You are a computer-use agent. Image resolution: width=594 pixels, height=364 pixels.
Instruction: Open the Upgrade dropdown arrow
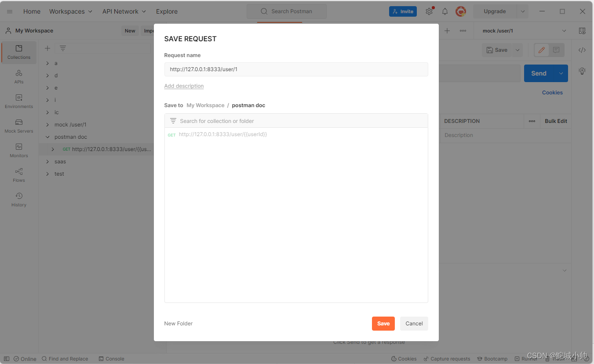pyautogui.click(x=522, y=11)
